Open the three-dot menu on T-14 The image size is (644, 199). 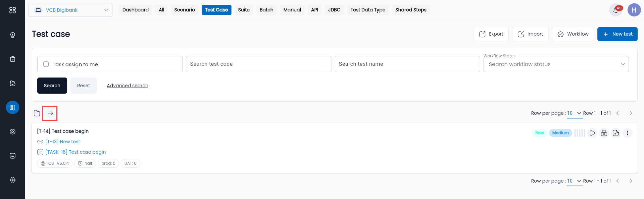pyautogui.click(x=628, y=133)
